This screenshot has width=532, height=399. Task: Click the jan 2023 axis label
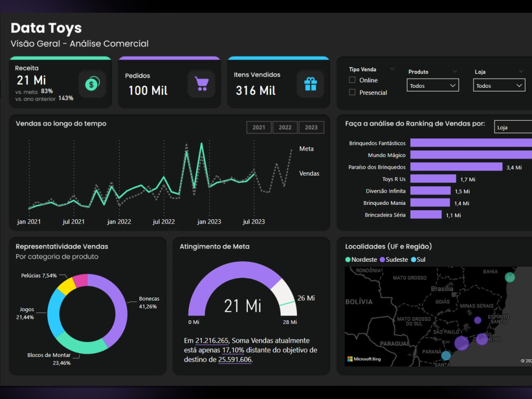click(x=209, y=221)
